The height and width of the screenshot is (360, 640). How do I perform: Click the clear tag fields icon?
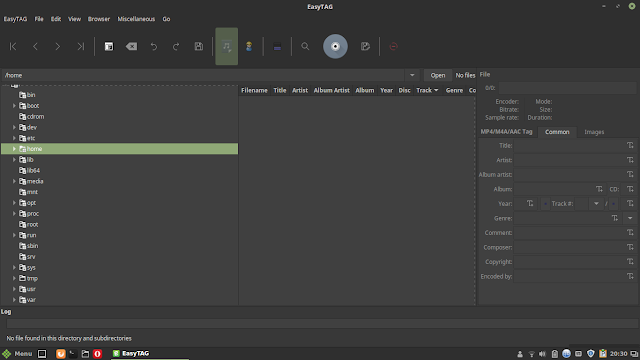131,47
